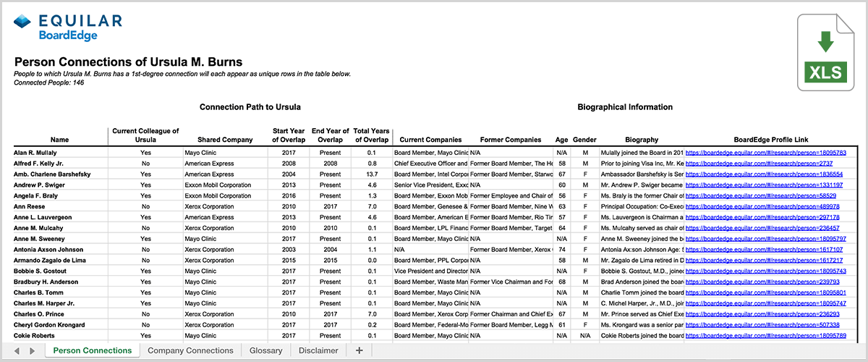
Task: Open Charles O. Prince's profile link
Action: (762, 314)
